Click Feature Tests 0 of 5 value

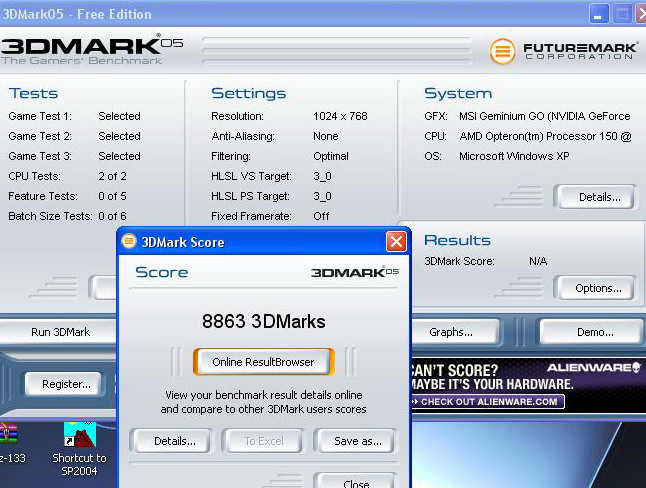pyautogui.click(x=112, y=196)
